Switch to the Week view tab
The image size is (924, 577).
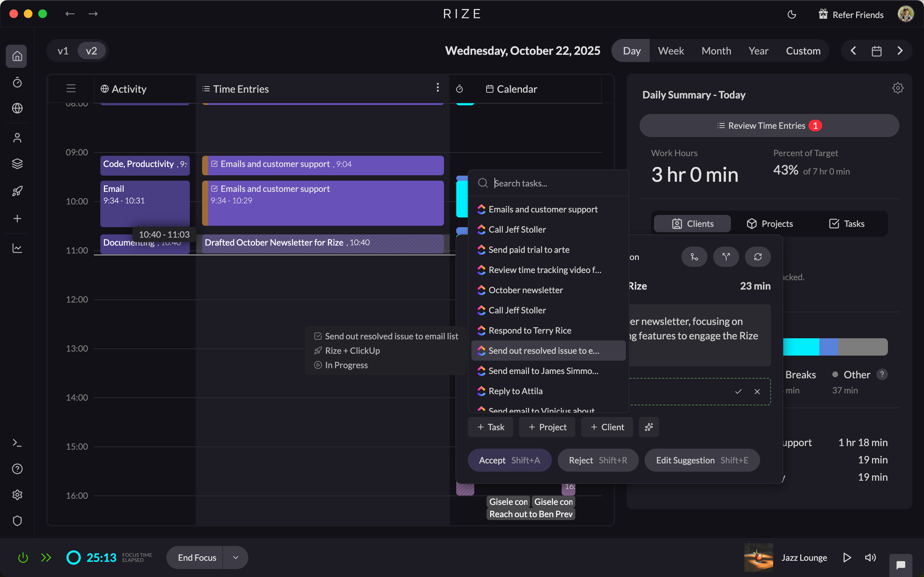[671, 50]
